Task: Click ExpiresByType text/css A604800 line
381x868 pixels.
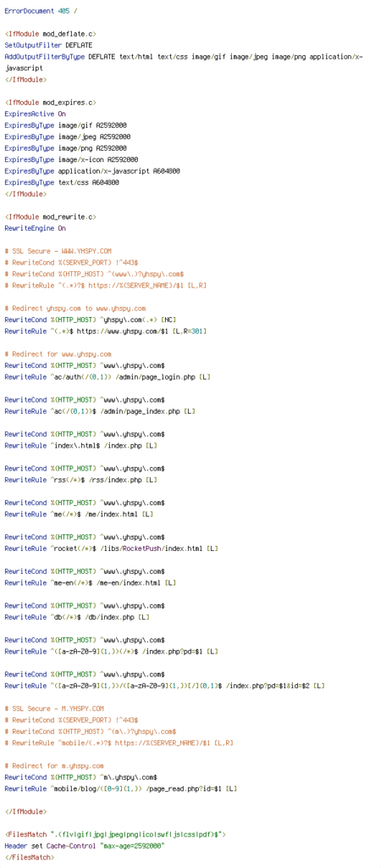Action: coord(61,183)
